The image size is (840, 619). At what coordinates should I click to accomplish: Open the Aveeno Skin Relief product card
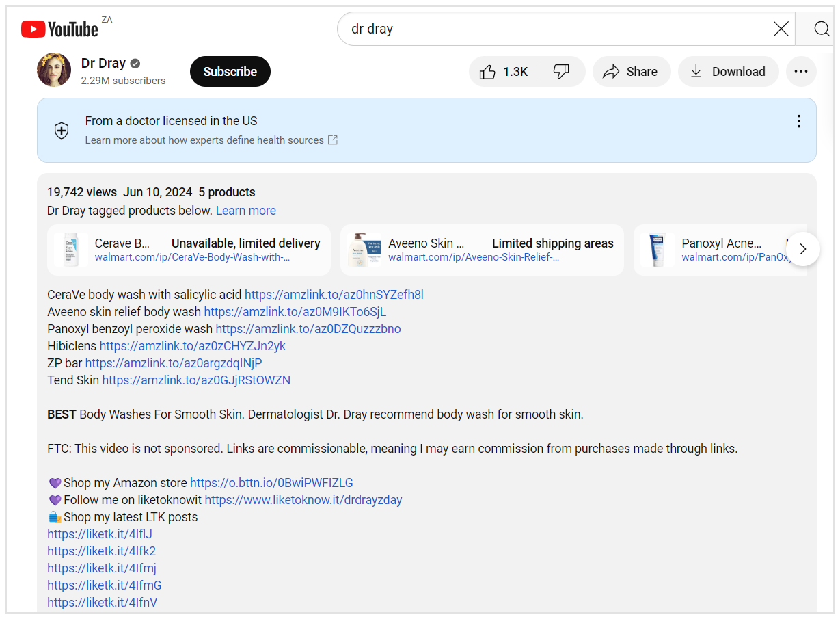coord(482,250)
